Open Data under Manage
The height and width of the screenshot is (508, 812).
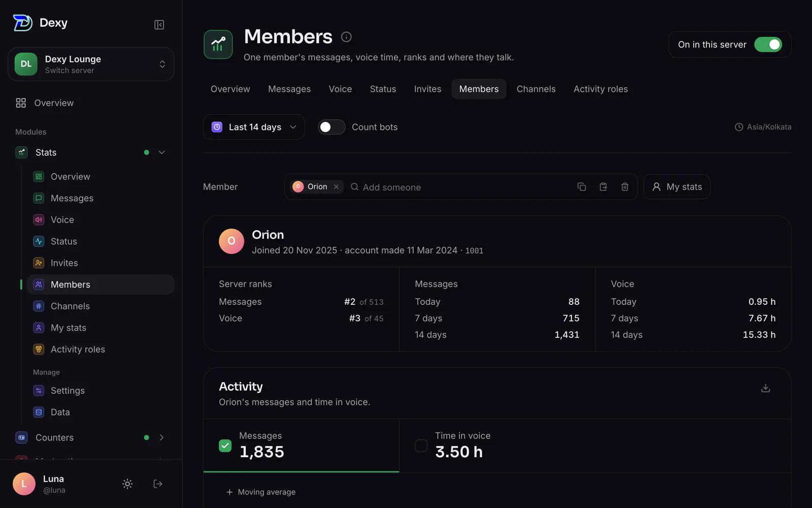[100, 412]
